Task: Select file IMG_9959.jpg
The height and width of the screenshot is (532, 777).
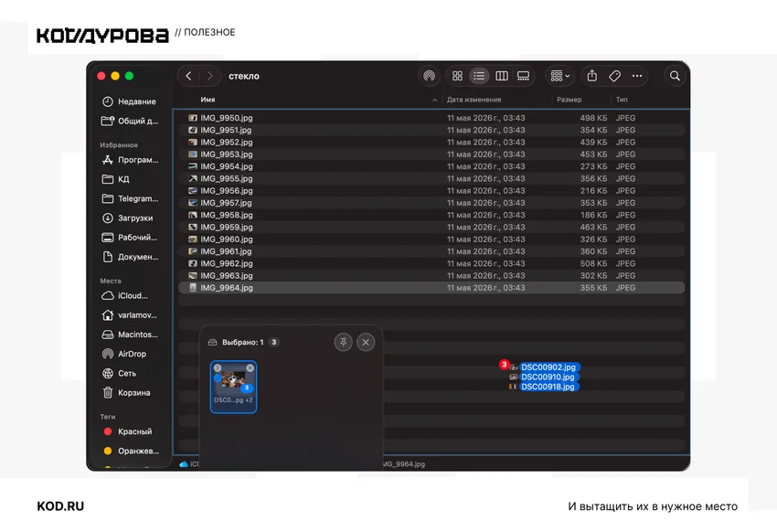Action: 431,227
